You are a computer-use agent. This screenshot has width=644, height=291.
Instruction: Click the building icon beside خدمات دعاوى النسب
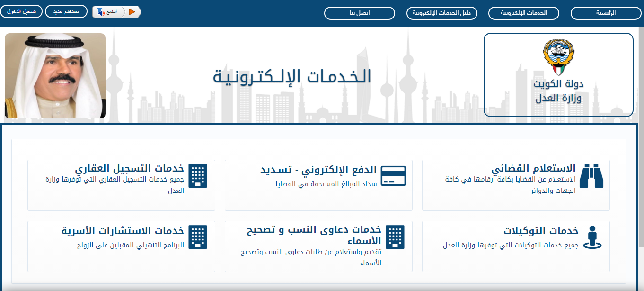click(396, 237)
